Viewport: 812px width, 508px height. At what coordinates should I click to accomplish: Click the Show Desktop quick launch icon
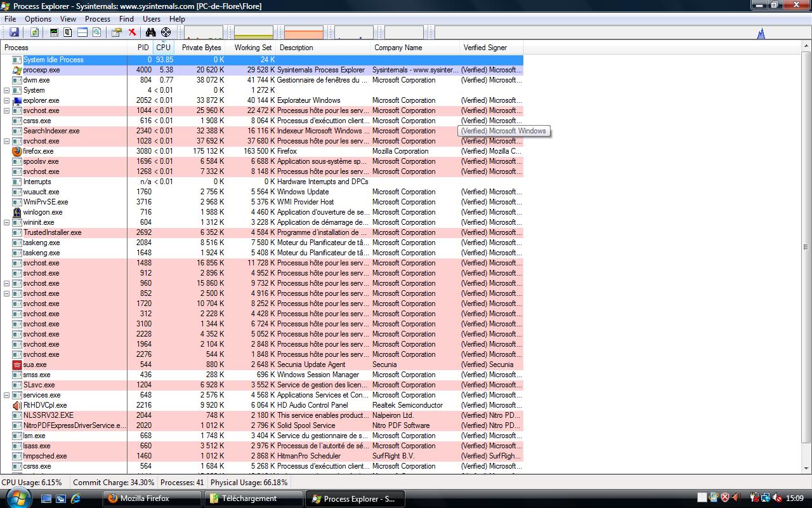click(x=46, y=498)
